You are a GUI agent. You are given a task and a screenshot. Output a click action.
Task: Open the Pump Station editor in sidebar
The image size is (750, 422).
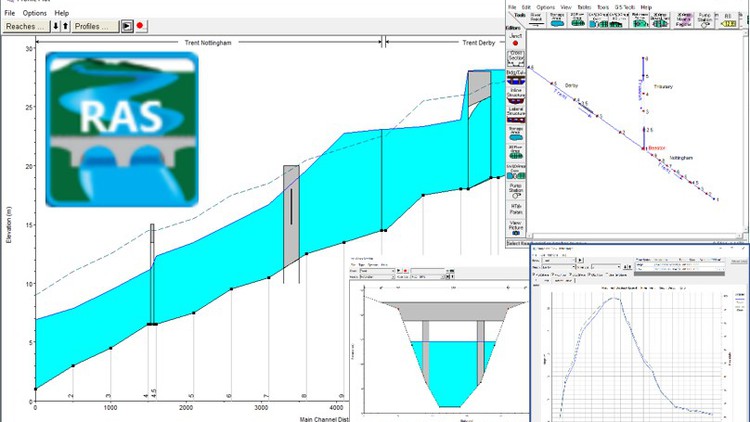click(516, 189)
